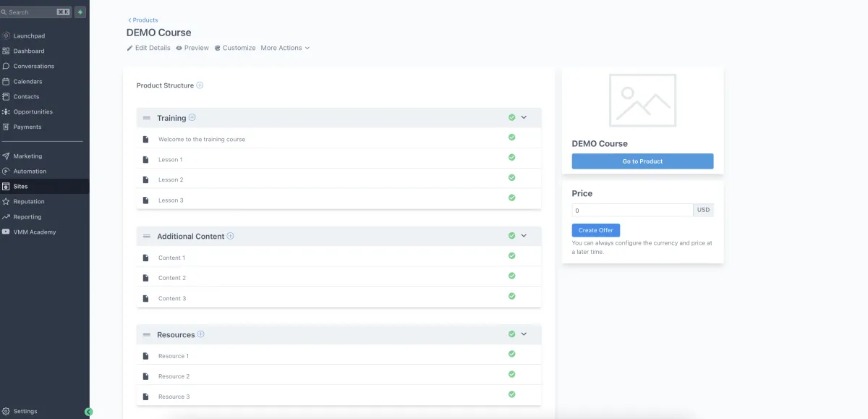The width and height of the screenshot is (868, 419).
Task: Collapse the Training category chevron
Action: click(524, 117)
